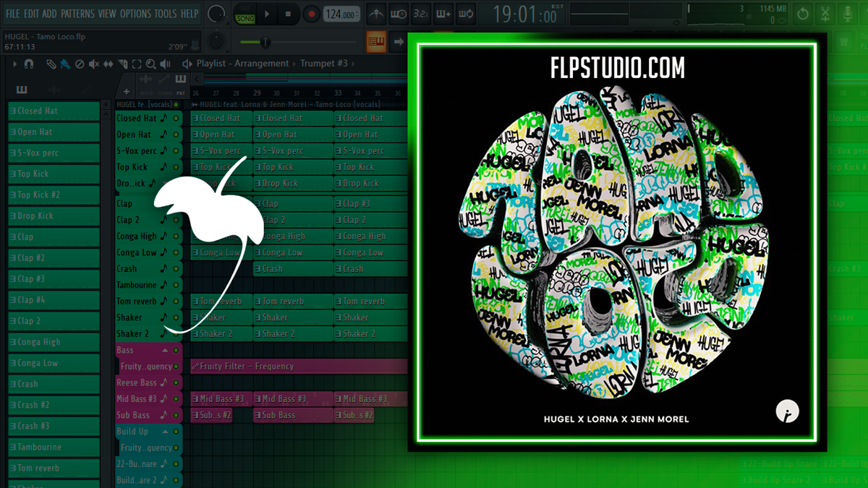Switch playback mode from SONG to PAT
The width and height of the screenshot is (868, 488).
244,9
